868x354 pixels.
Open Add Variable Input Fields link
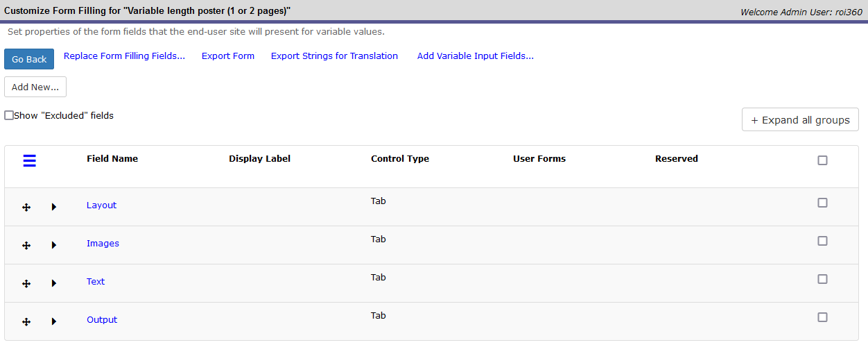pyautogui.click(x=475, y=56)
